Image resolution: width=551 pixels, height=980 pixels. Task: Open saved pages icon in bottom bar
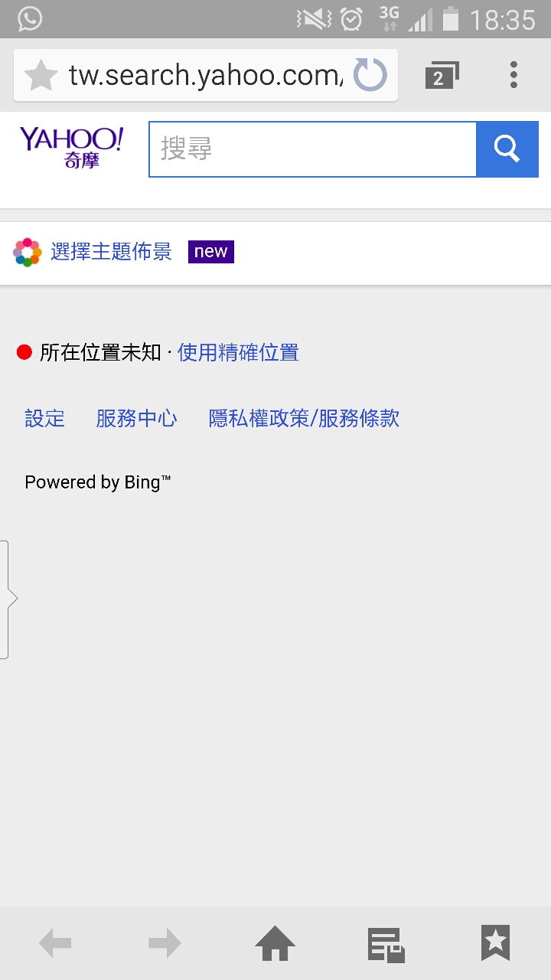click(386, 944)
